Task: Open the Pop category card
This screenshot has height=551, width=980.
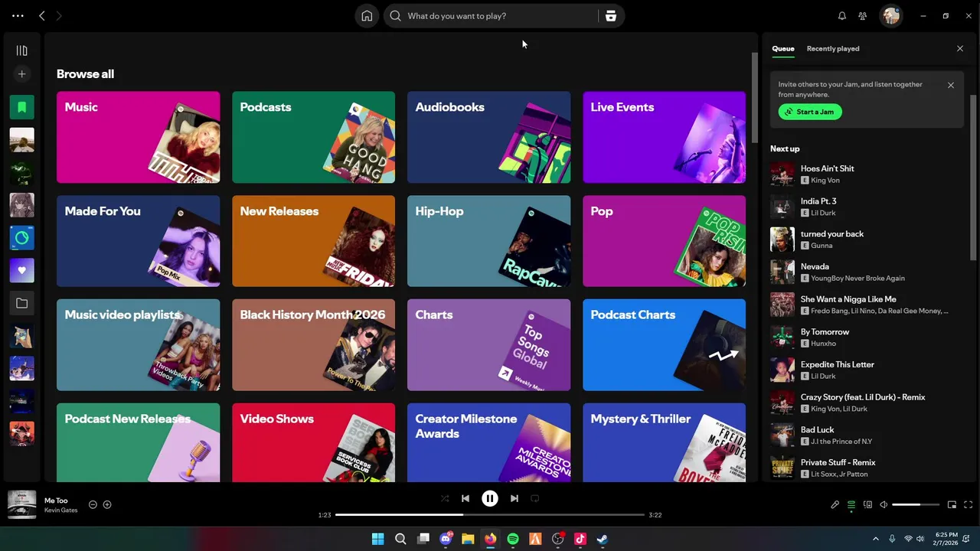Action: coord(664,241)
